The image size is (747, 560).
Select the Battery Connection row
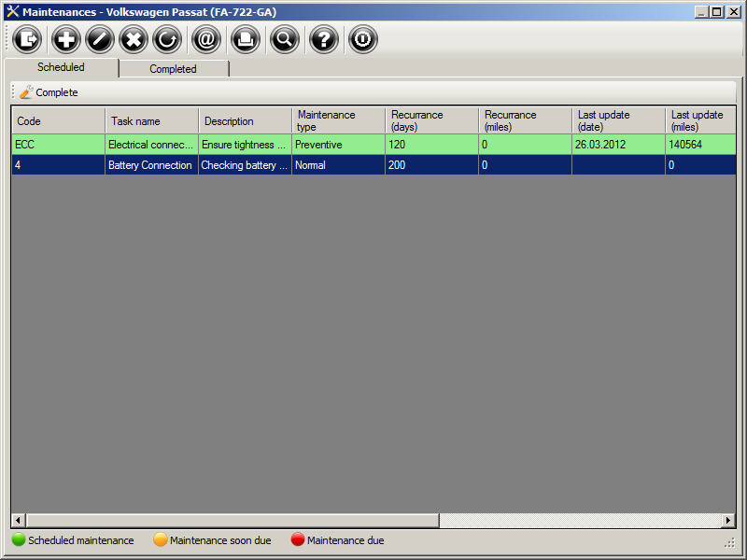pyautogui.click(x=150, y=165)
